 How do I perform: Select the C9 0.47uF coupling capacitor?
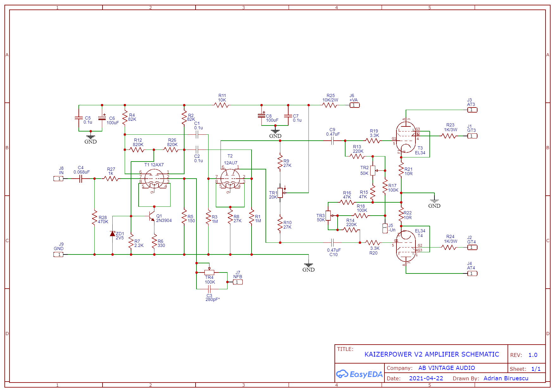[332, 141]
